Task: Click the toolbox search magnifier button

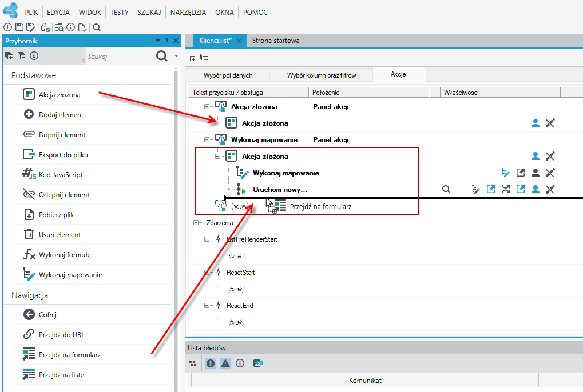Action: (x=162, y=56)
